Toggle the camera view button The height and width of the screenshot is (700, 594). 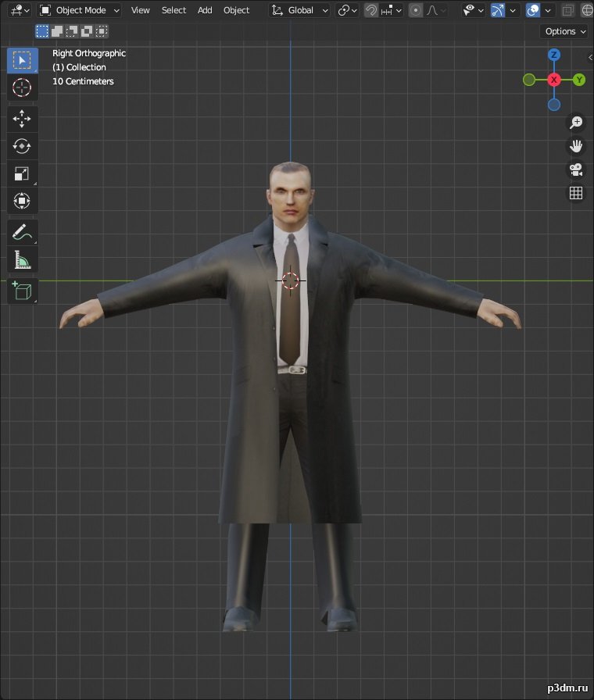tap(576, 170)
